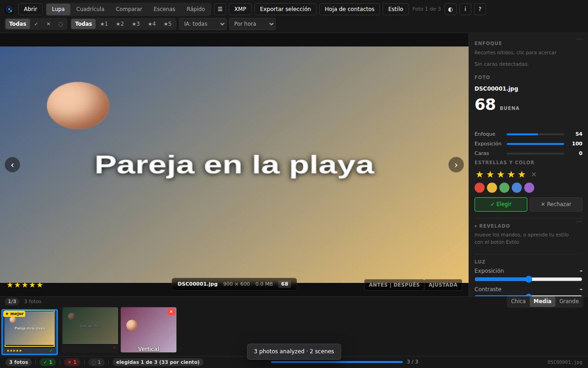Click the app logo icon
The height and width of the screenshot is (368, 588).
[9, 9]
